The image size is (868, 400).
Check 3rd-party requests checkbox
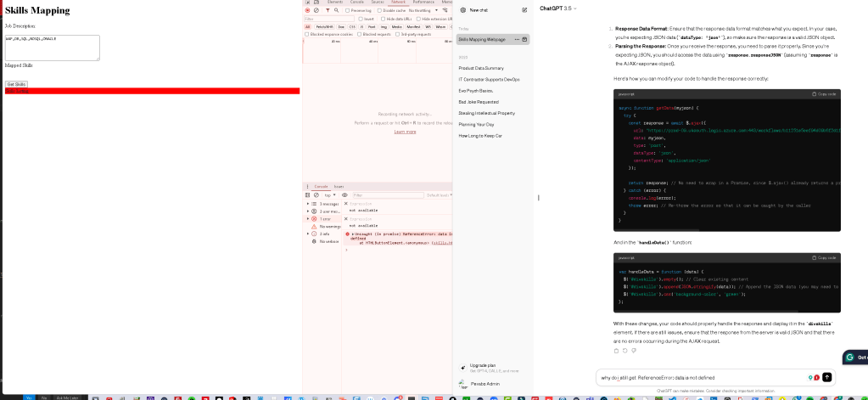[397, 34]
